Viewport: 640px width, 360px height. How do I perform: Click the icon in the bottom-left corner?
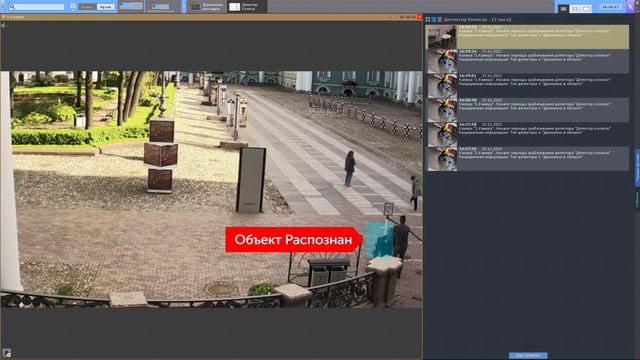tap(7, 353)
